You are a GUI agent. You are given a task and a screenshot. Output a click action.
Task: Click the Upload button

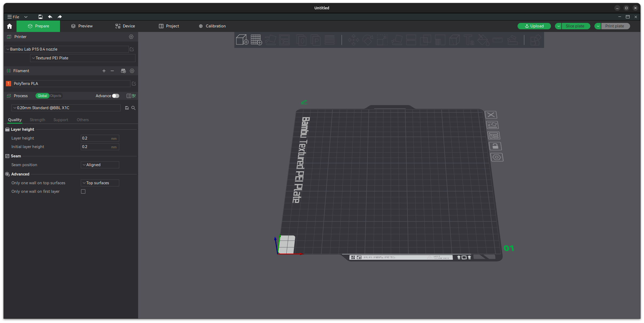[534, 26]
